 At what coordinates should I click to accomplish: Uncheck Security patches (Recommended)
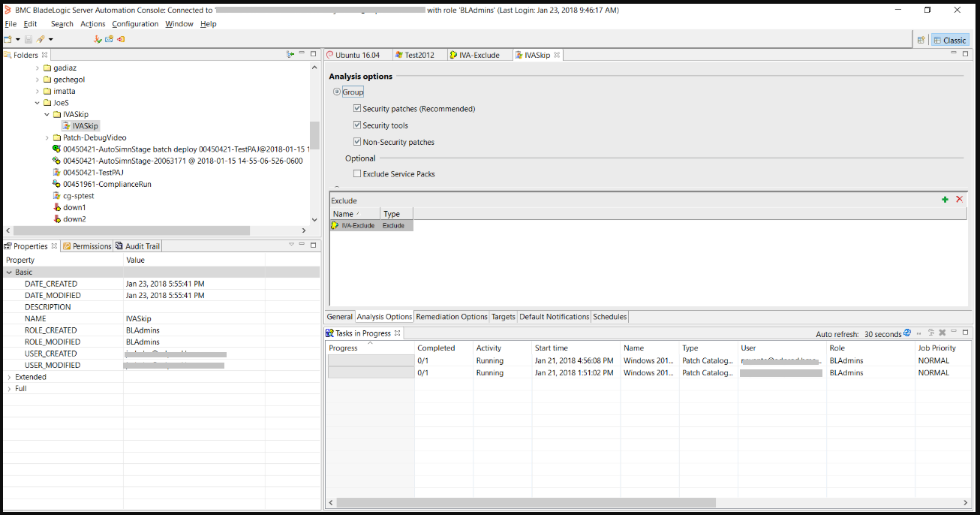(x=357, y=109)
